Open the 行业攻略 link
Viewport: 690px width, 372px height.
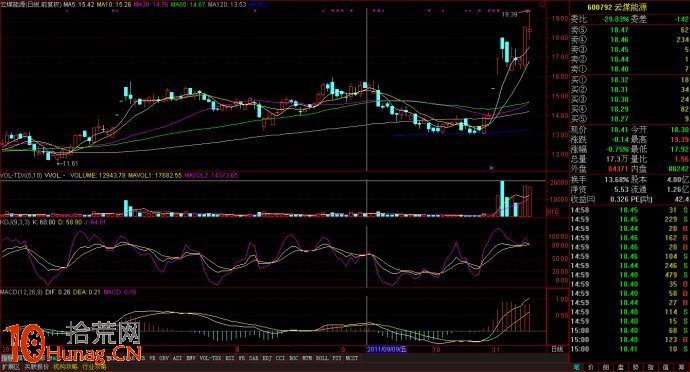[x=94, y=367]
